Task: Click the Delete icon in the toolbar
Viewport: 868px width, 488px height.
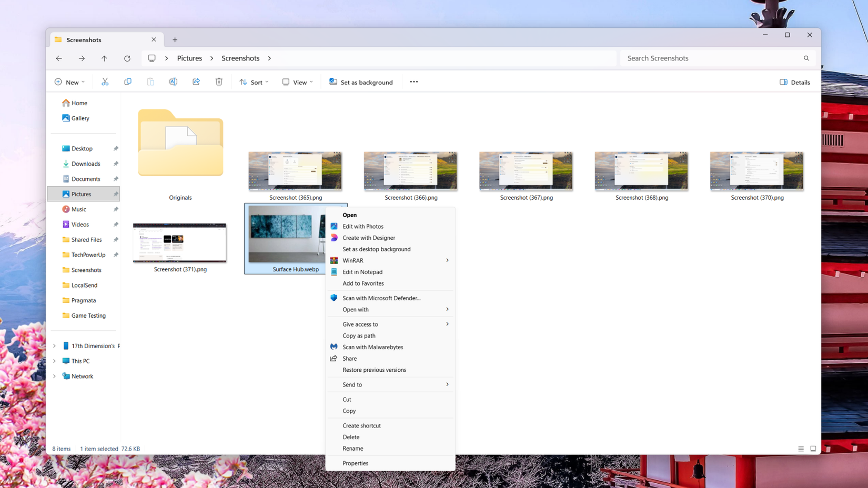Action: coord(219,82)
